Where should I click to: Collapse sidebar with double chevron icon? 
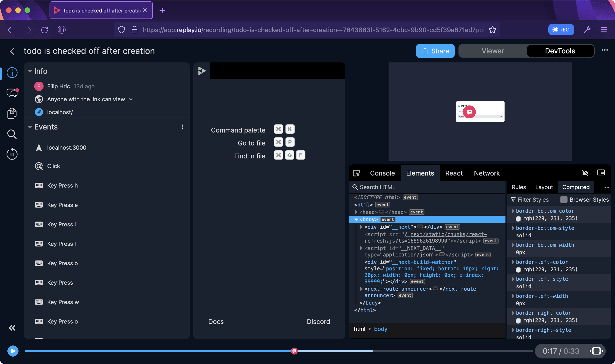tap(12, 328)
